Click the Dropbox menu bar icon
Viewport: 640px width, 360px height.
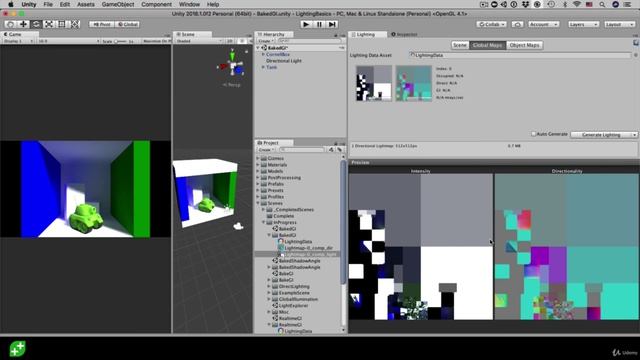click(525, 4)
